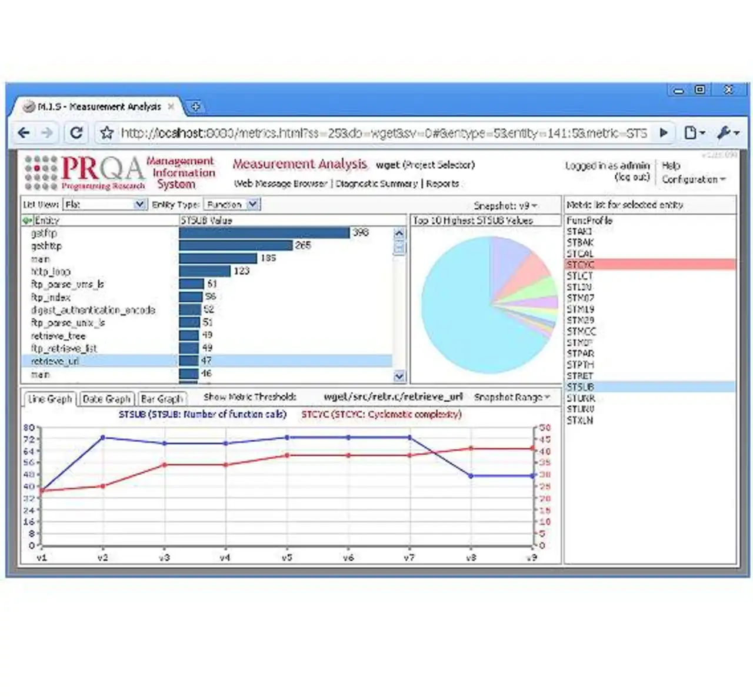Click the browser forward arrow

pyautogui.click(x=48, y=133)
